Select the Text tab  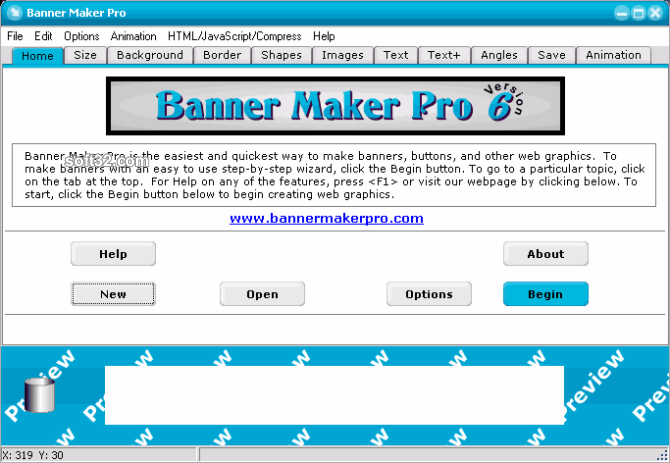(x=396, y=55)
